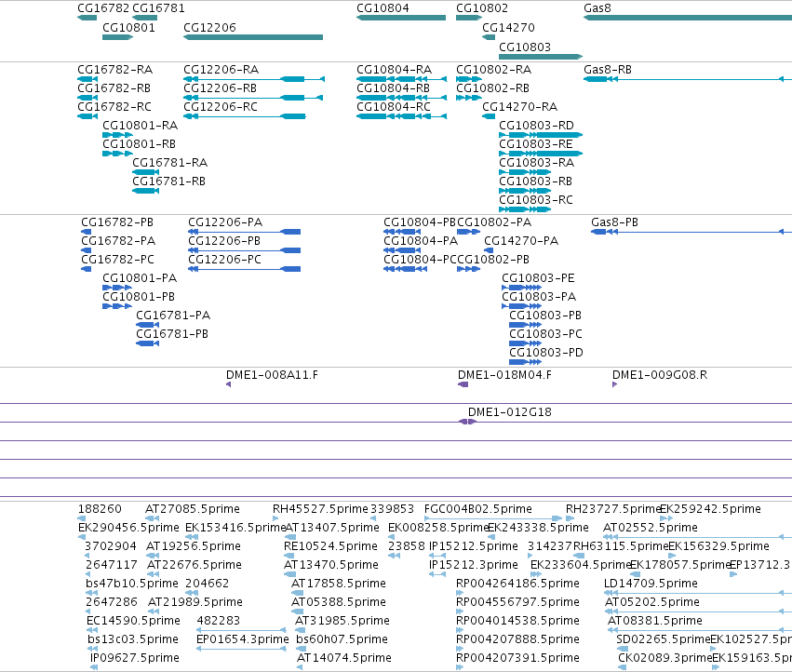
Task: Click EST LD14709.5prime
Action: (x=698, y=593)
